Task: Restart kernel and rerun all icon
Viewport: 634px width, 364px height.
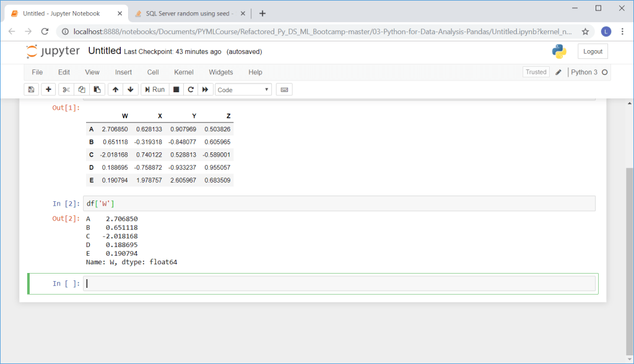Action: (206, 90)
